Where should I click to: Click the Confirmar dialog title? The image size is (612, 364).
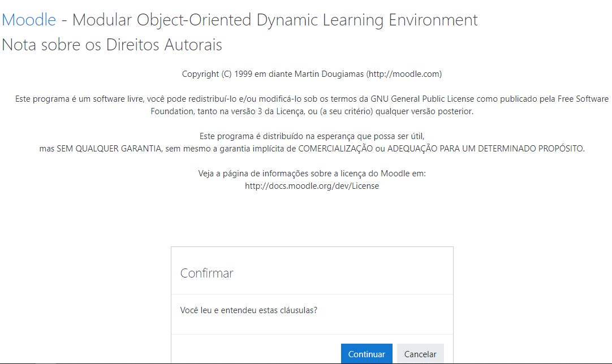[x=206, y=273]
